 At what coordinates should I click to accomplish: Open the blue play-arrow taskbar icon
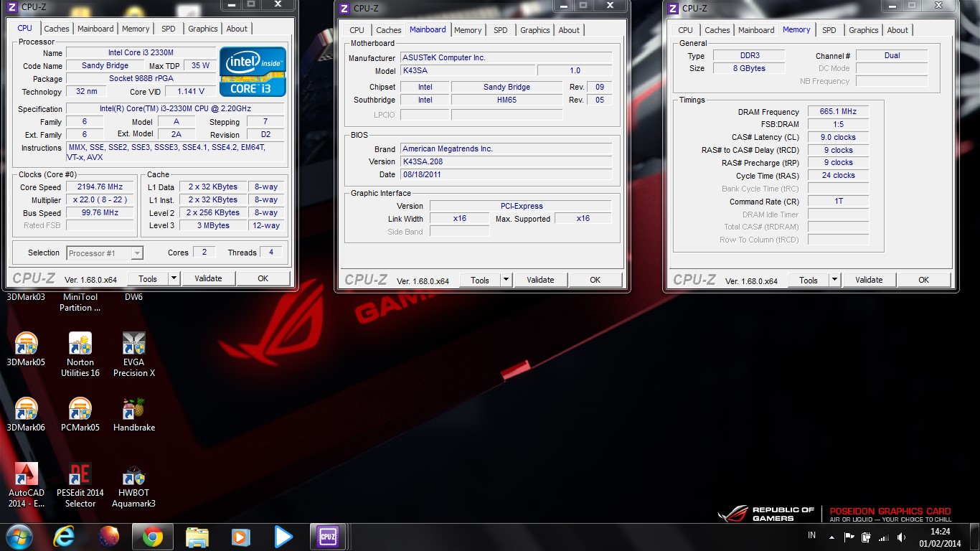283,537
